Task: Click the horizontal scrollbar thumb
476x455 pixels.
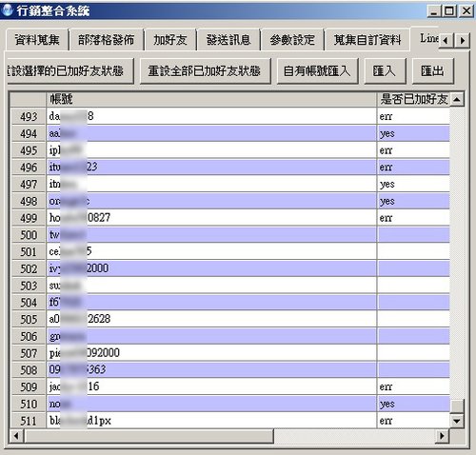Action: point(149,436)
